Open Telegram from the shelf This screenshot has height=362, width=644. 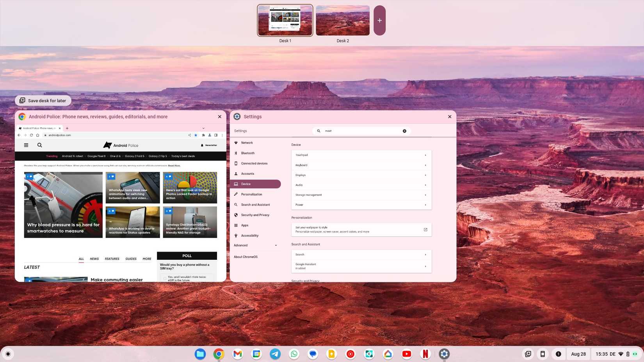pyautogui.click(x=275, y=354)
